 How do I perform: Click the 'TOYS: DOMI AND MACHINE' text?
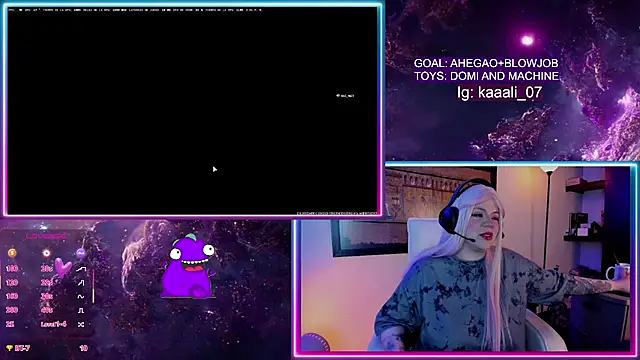pyautogui.click(x=486, y=76)
